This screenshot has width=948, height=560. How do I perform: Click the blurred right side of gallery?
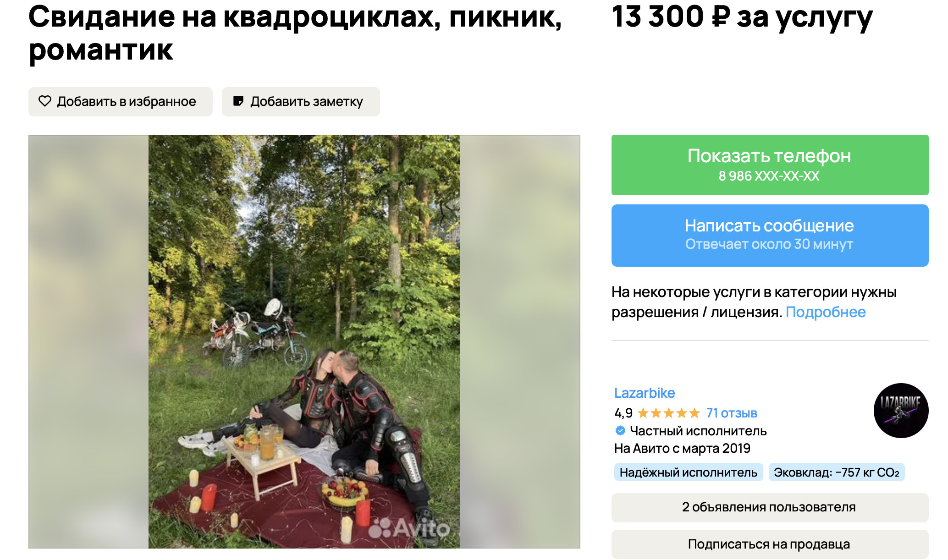(520, 341)
